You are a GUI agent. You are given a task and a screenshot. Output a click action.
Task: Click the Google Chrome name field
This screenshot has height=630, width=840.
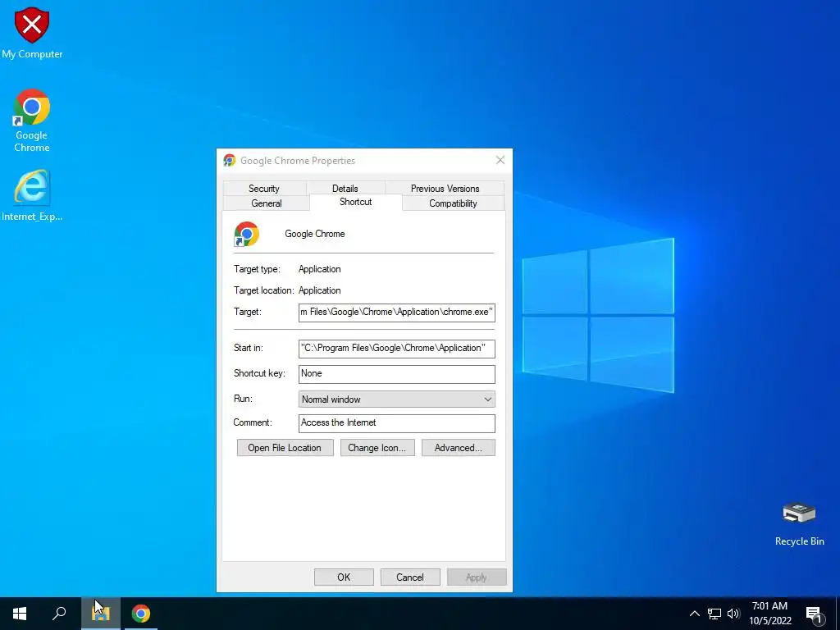pos(314,234)
